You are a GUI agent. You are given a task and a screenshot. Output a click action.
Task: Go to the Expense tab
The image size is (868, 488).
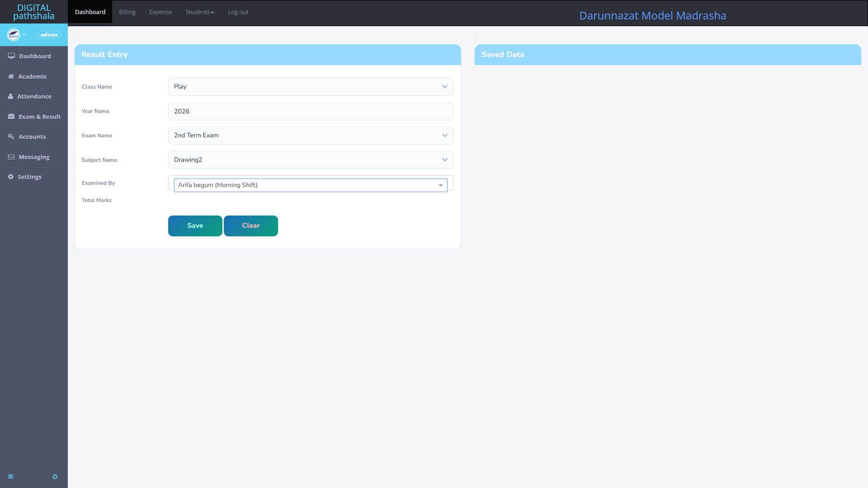coord(160,12)
